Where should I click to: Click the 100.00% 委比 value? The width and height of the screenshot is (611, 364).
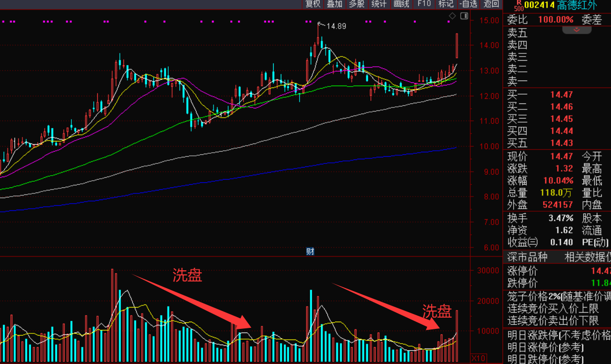[555, 19]
